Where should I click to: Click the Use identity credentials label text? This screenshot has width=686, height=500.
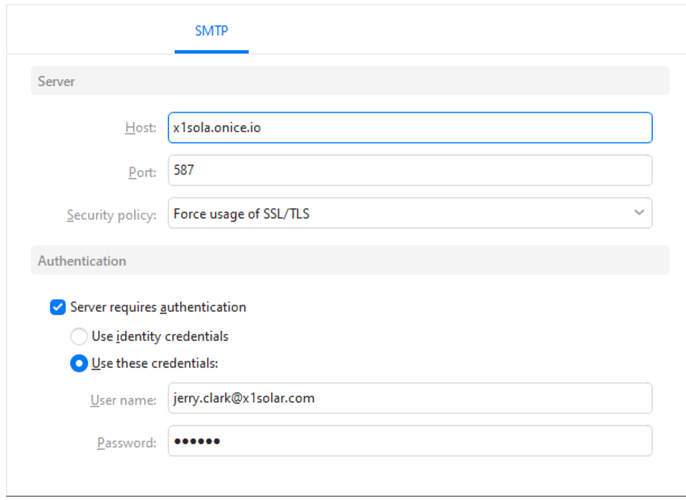click(160, 336)
